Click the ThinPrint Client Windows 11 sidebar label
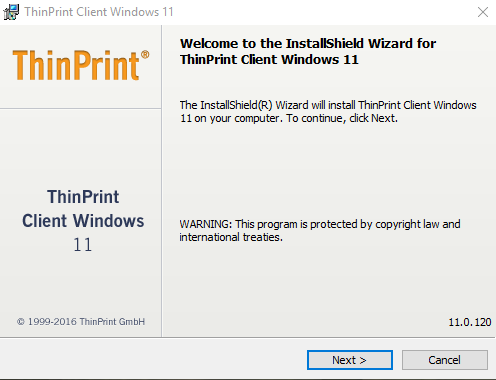496x380 pixels. click(83, 220)
